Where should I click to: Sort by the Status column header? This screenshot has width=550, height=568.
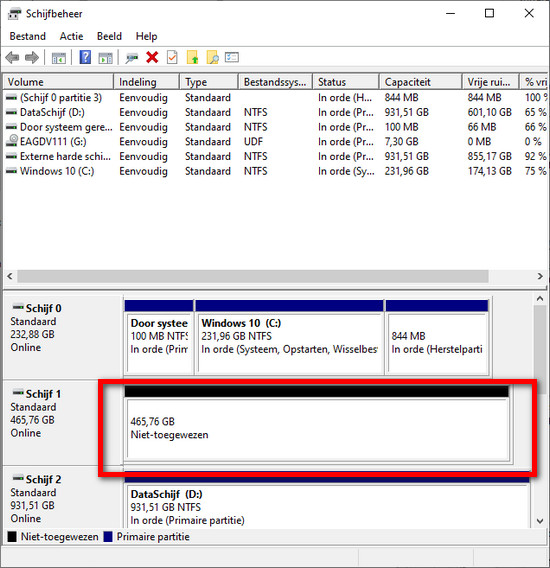(346, 82)
